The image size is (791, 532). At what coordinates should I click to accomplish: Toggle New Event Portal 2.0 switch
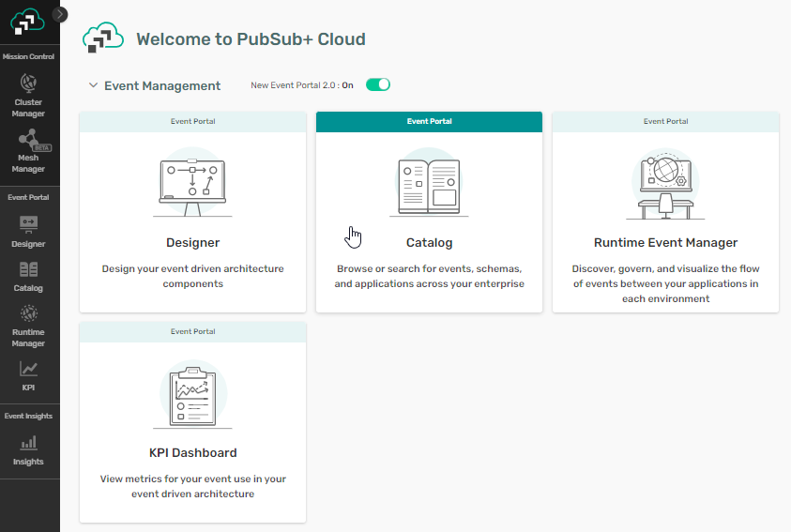[x=377, y=85]
